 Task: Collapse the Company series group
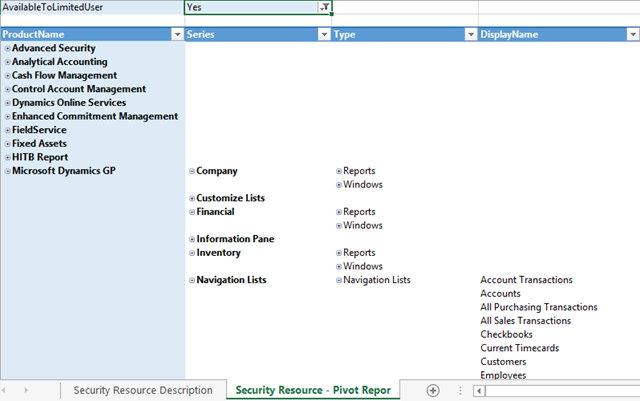point(192,171)
